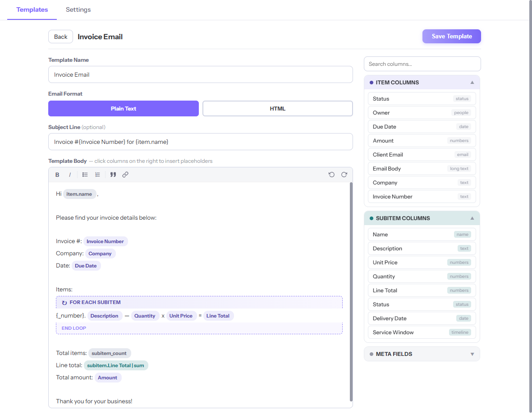Focus the Template Name field

point(201,74)
